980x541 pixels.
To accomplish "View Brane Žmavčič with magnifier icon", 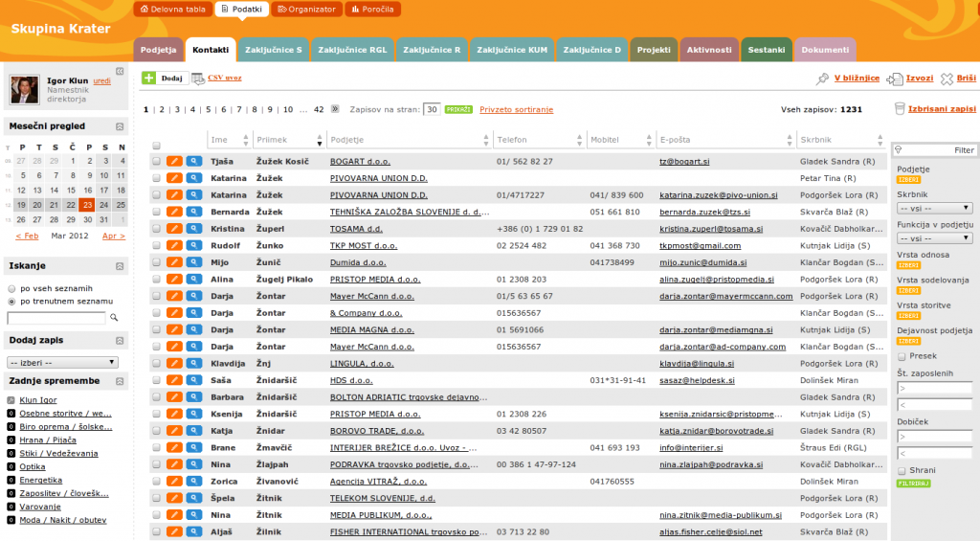I will (x=193, y=448).
